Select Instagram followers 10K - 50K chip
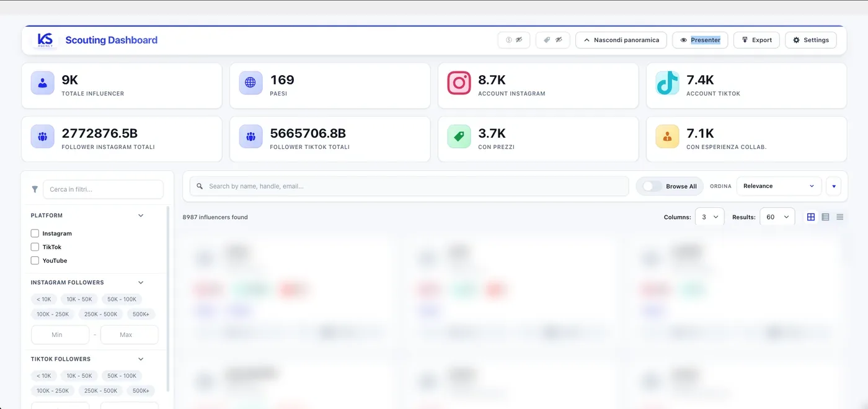 [x=79, y=299]
